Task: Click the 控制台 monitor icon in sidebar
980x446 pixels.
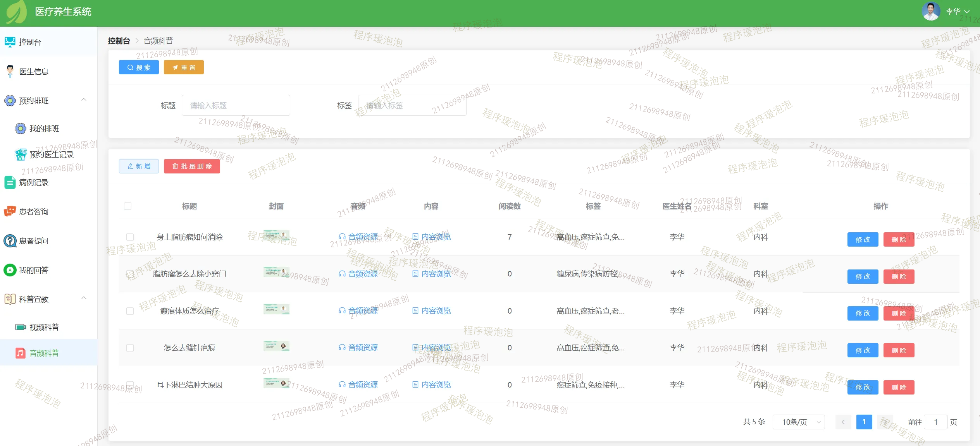Action: tap(10, 42)
